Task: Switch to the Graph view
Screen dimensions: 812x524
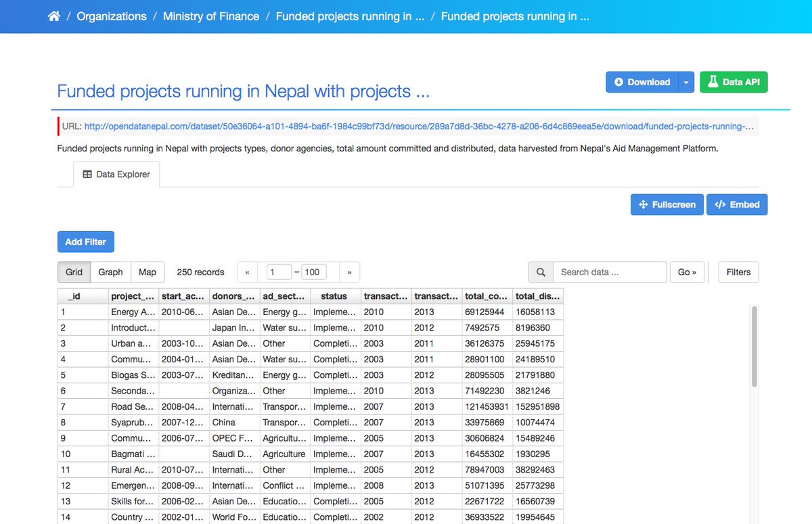Action: 110,272
